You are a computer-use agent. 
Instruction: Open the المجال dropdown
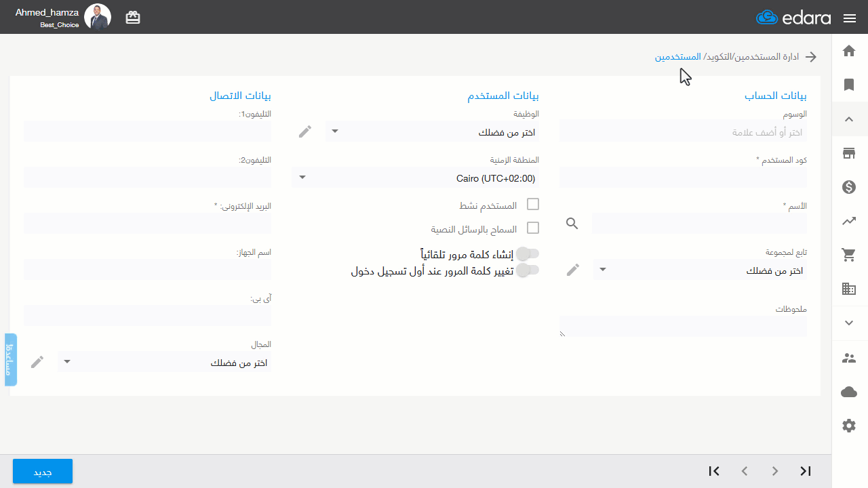pos(164,362)
